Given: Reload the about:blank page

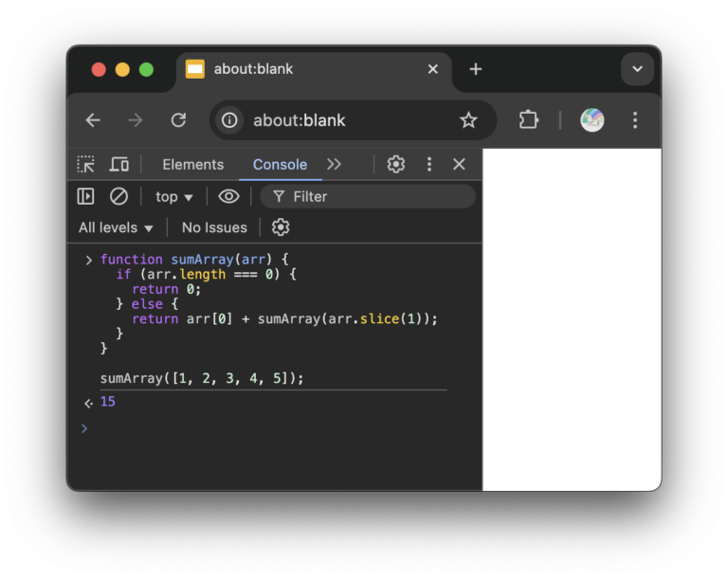Looking at the screenshot, I should [178, 120].
